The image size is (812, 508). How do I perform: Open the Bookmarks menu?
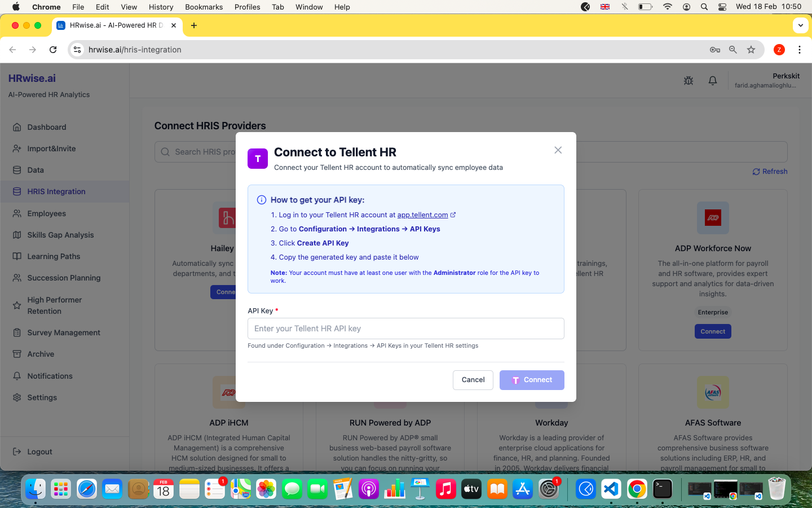click(204, 7)
